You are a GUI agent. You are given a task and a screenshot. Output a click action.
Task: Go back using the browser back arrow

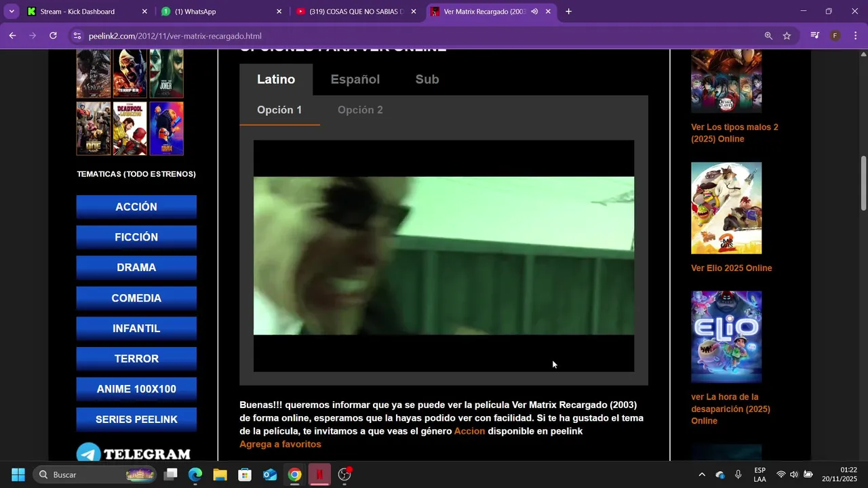tap(12, 36)
